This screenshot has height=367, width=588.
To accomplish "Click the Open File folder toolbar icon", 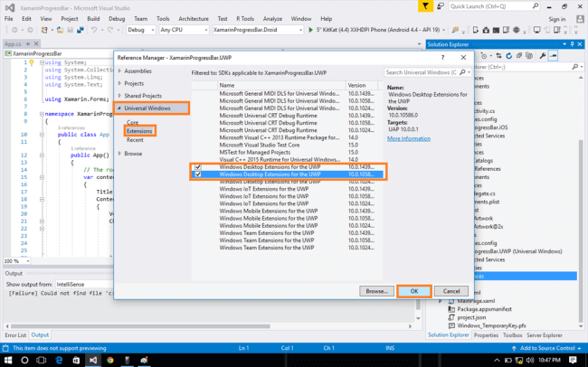I will [60, 30].
